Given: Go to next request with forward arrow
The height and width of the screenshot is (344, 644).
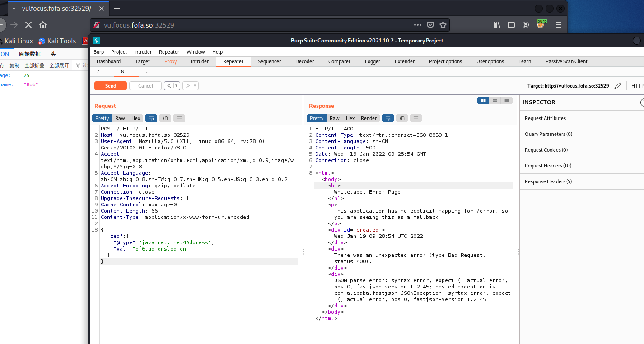Looking at the screenshot, I should tap(187, 86).
